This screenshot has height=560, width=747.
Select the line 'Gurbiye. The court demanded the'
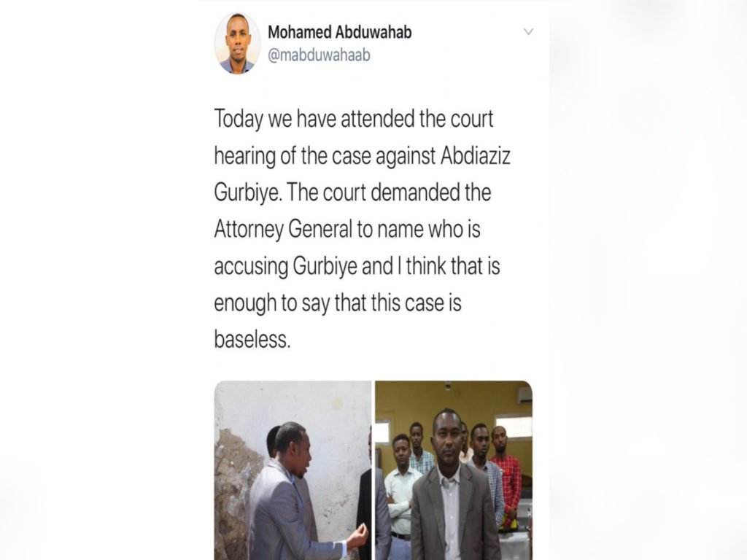click(352, 192)
